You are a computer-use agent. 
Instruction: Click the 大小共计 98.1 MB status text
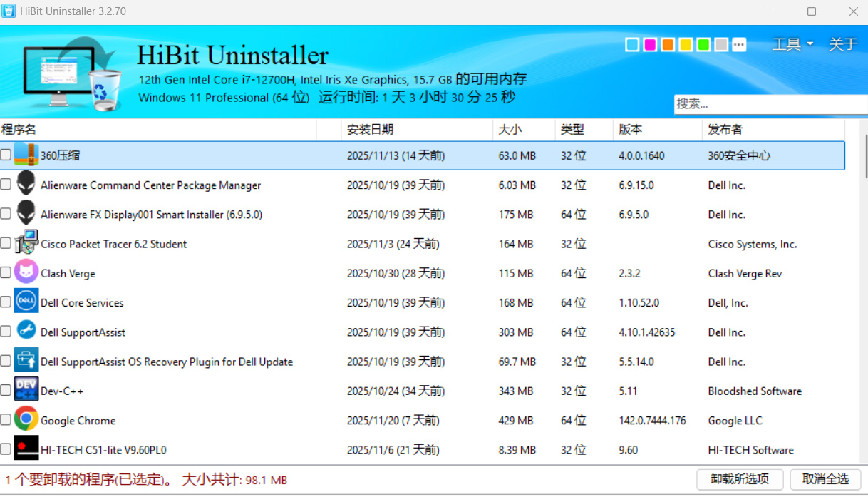click(234, 480)
